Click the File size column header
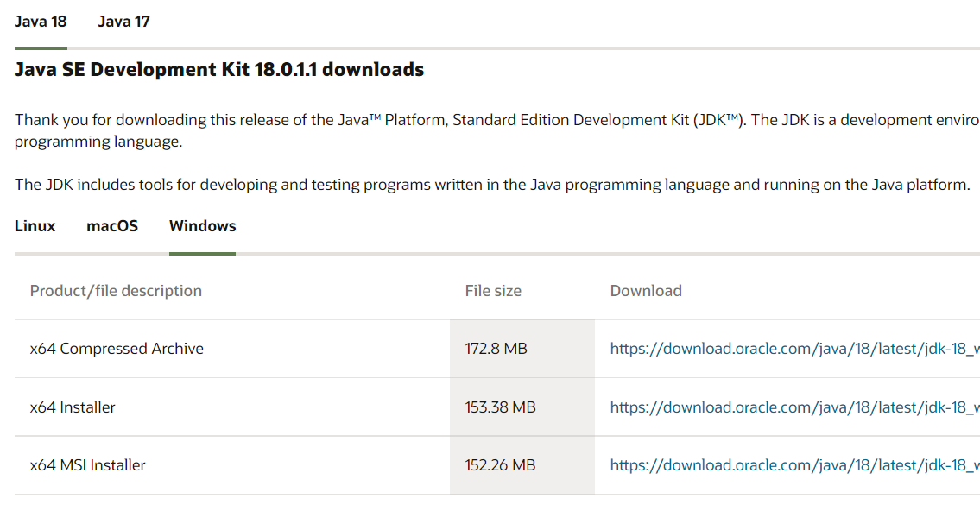The width and height of the screenshot is (980, 524). (x=493, y=291)
